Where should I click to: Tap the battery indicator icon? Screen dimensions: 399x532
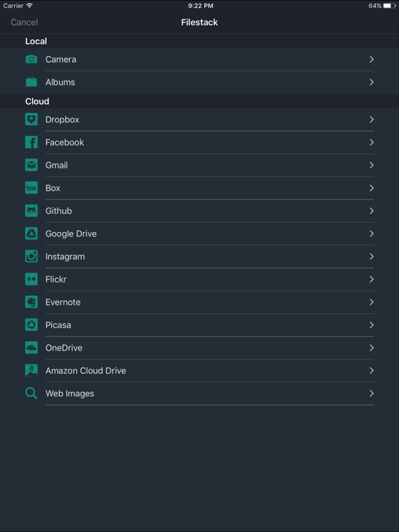coord(389,6)
